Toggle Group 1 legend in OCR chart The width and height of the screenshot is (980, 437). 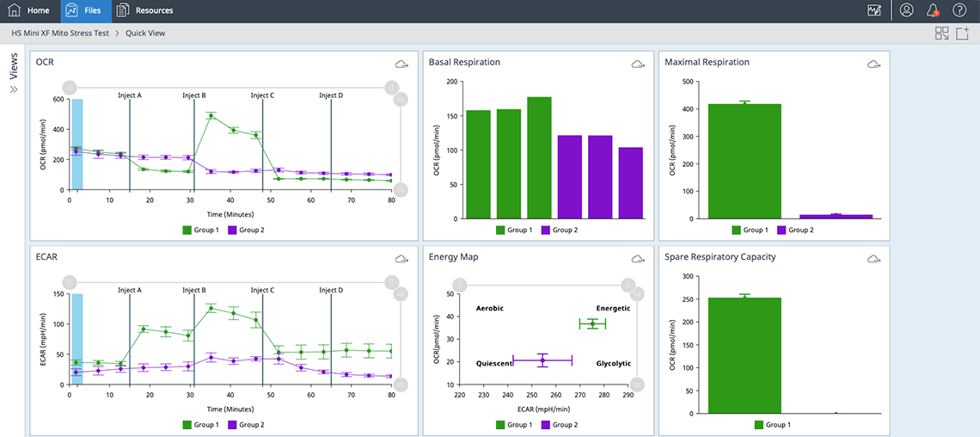200,230
